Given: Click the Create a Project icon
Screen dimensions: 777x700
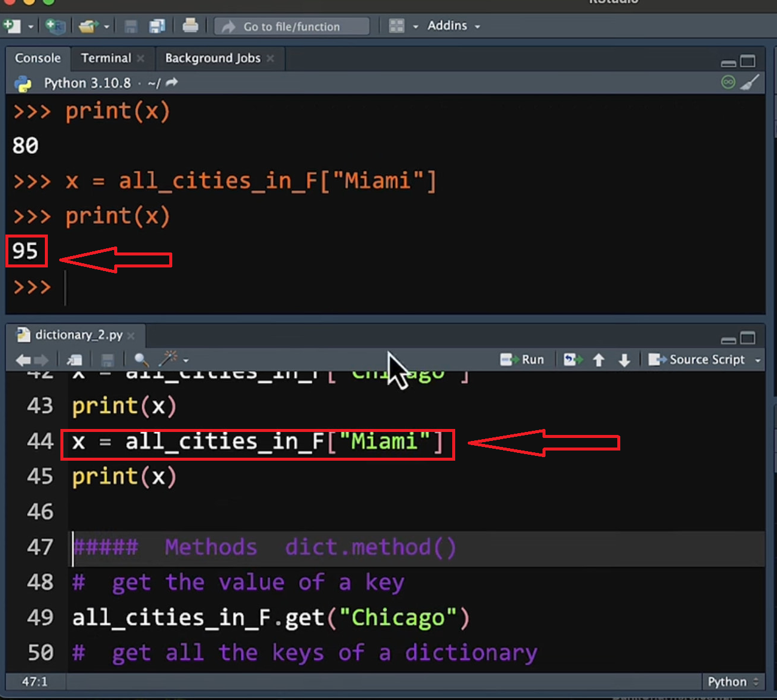Looking at the screenshot, I should click(55, 26).
